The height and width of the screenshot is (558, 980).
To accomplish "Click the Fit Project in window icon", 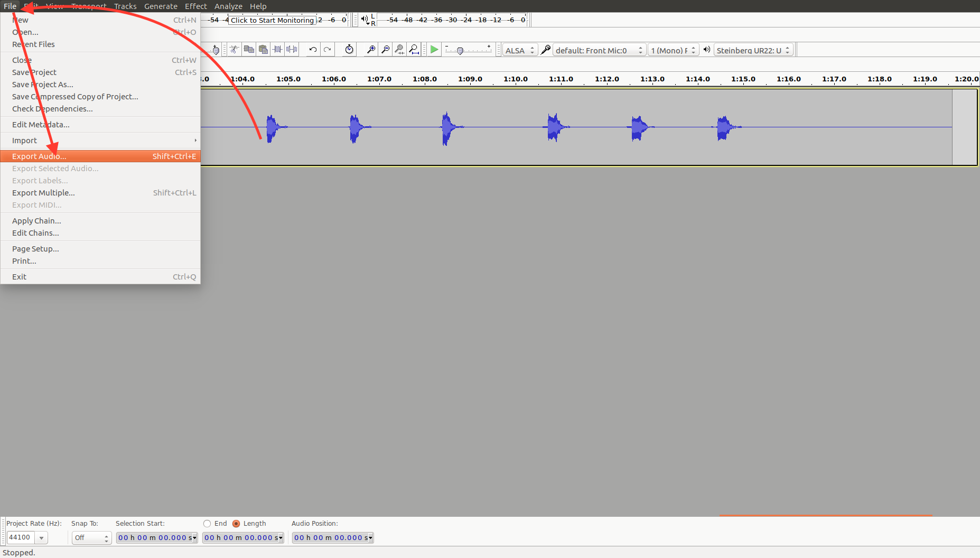I will pyautogui.click(x=414, y=50).
